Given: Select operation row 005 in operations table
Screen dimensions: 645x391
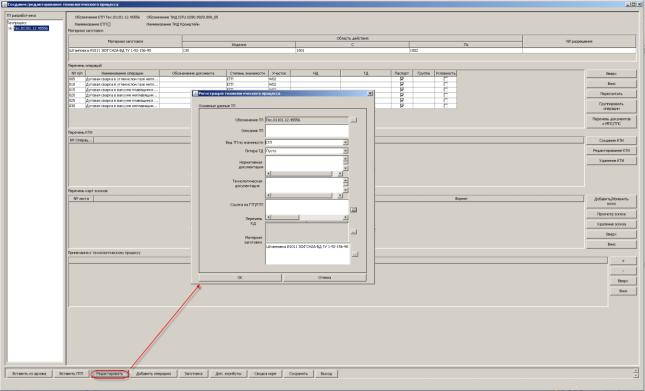Looking at the screenshot, I should click(262, 79).
